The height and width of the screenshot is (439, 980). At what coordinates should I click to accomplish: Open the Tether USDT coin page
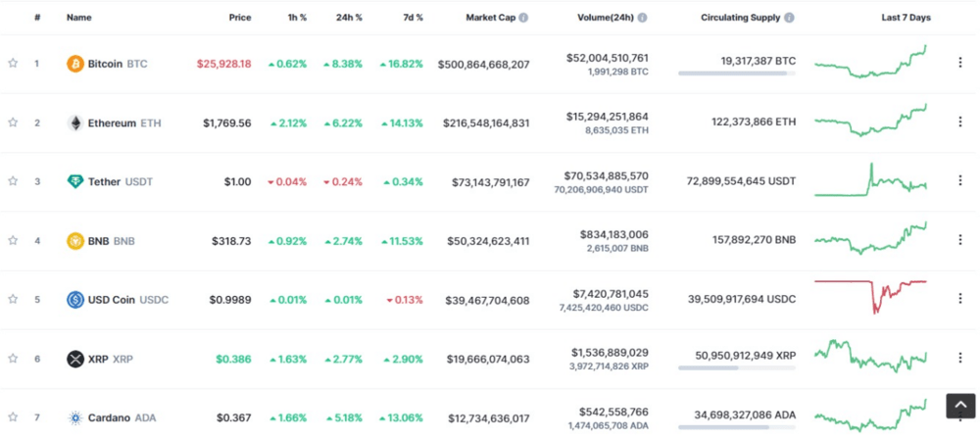pyautogui.click(x=120, y=182)
